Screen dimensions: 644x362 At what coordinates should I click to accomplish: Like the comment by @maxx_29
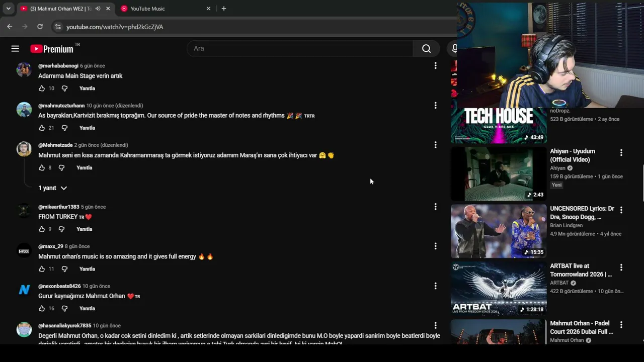click(42, 269)
